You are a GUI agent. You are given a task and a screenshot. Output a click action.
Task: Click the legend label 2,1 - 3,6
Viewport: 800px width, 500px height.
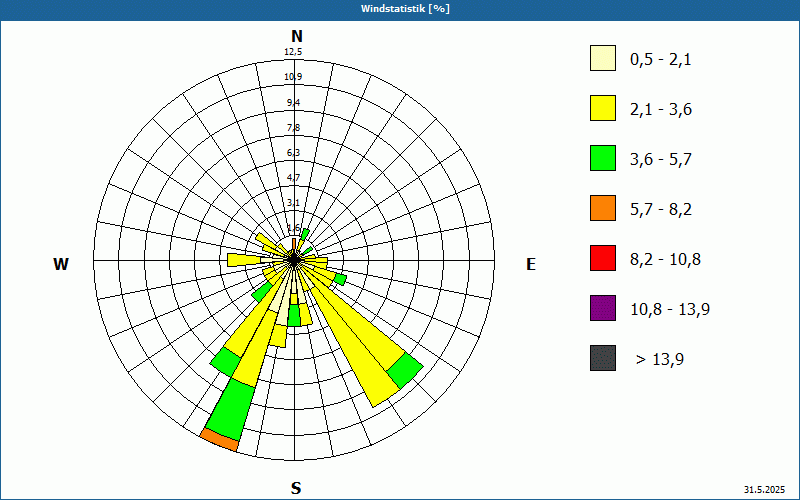(x=661, y=110)
